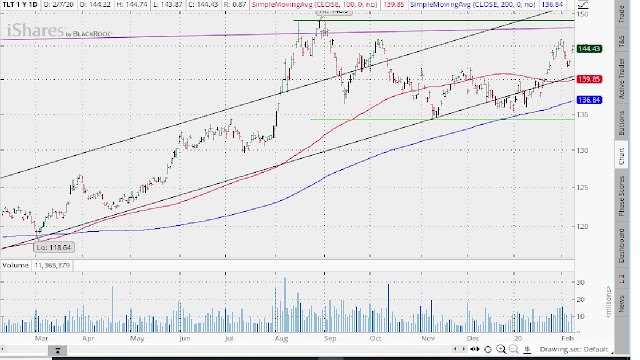640x360 pixels.
Task: Click the 125 level on price axis
Action: 583,188
